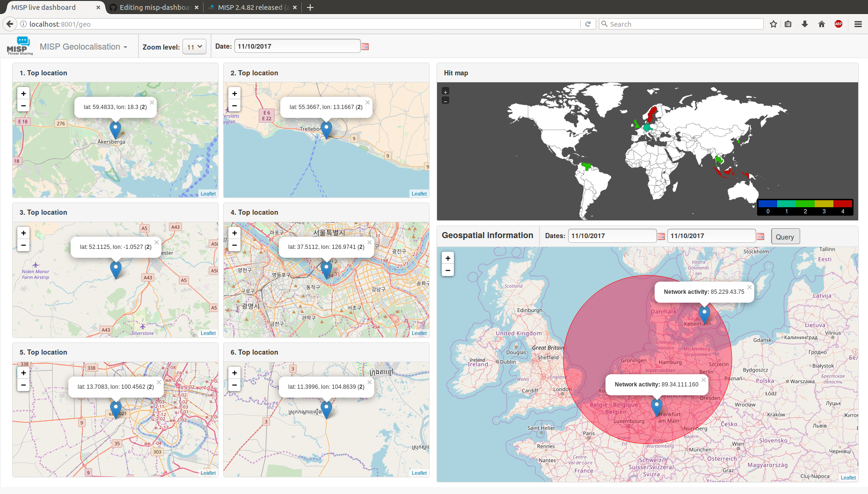
Task: Zoom out on the 1. Top location map
Action: (x=23, y=106)
